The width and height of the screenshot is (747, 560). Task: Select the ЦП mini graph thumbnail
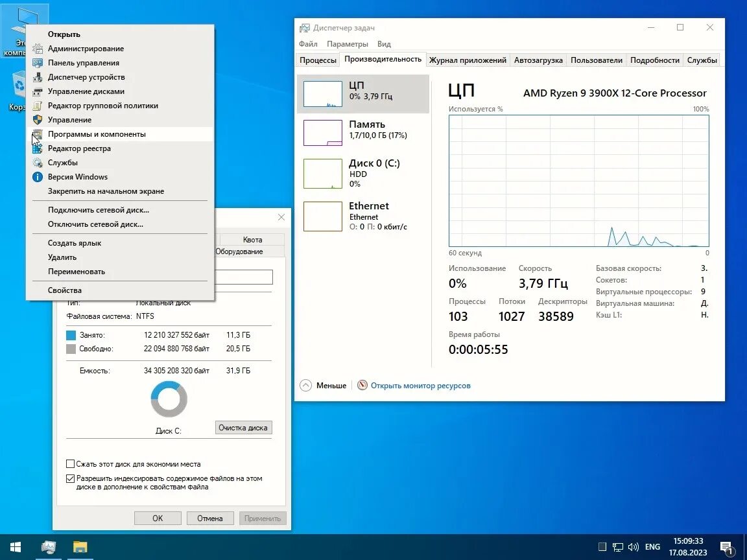(x=322, y=94)
